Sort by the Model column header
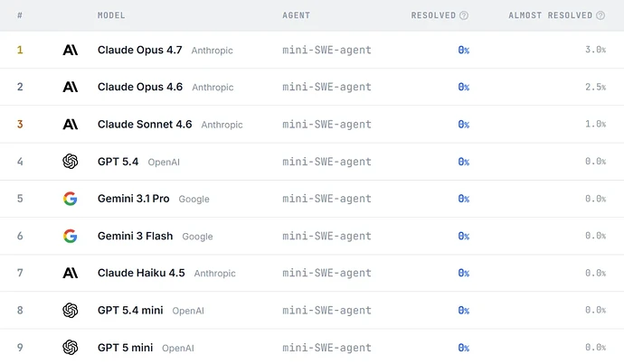 click(111, 15)
